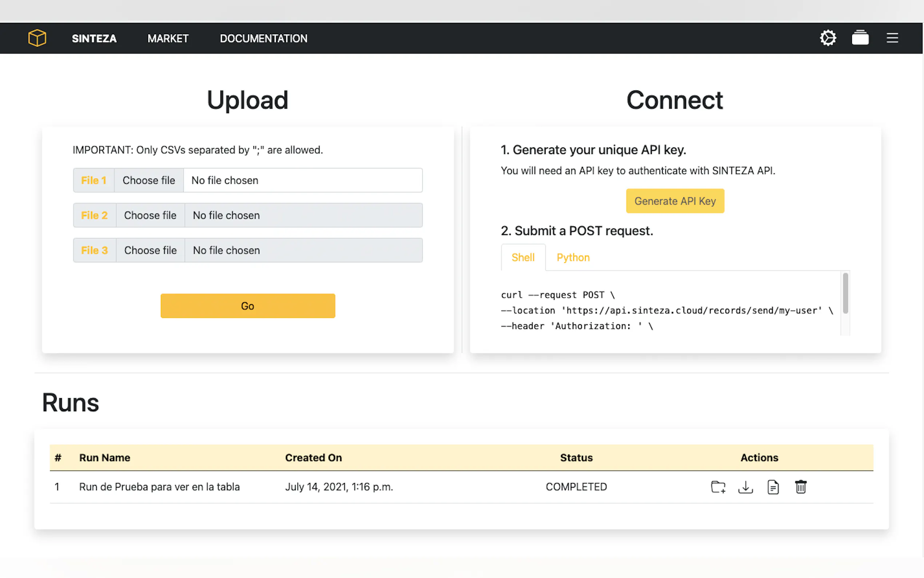This screenshot has height=578, width=924.
Task: Open the run's document report icon
Action: (x=773, y=487)
